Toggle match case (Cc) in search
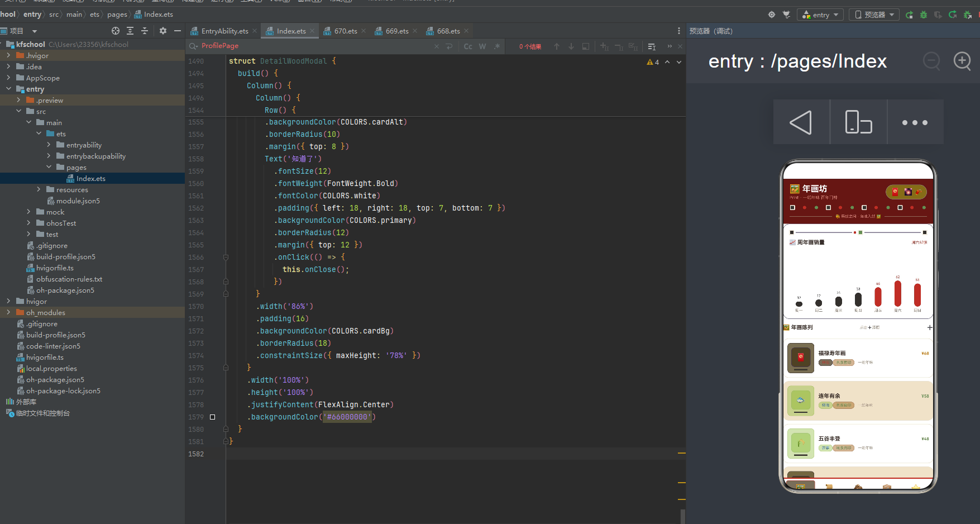 pos(468,46)
